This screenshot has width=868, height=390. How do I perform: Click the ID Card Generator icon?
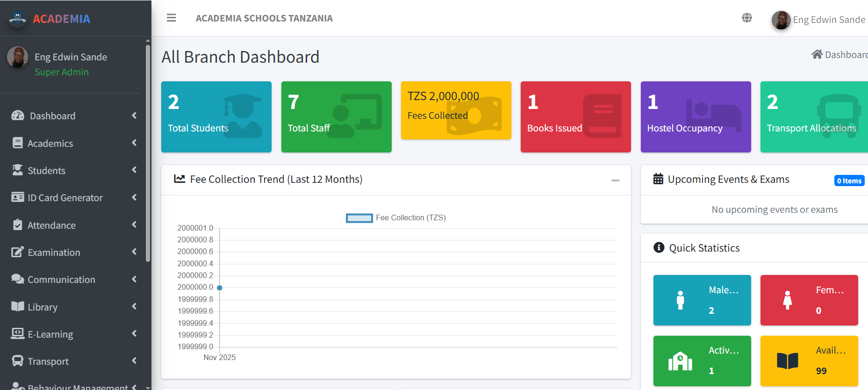coord(18,197)
